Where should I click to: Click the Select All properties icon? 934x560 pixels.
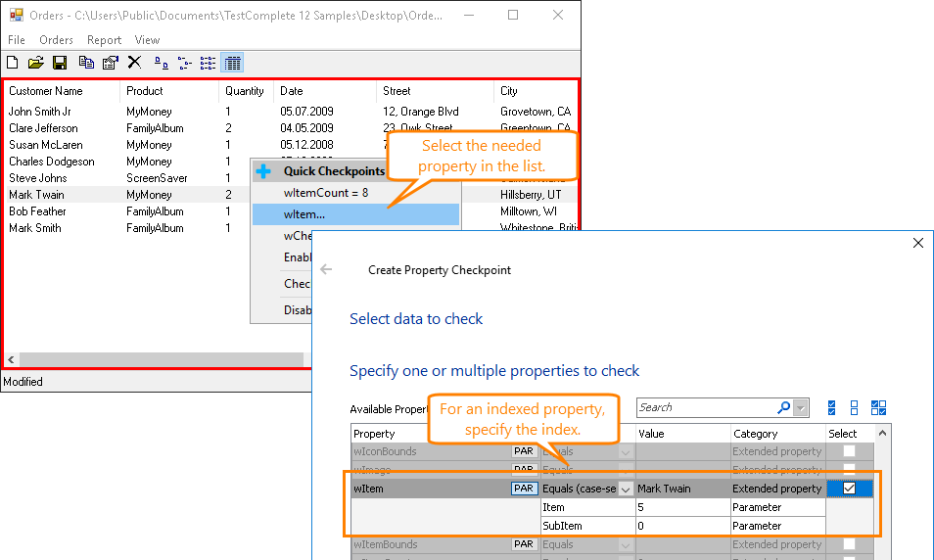(832, 407)
